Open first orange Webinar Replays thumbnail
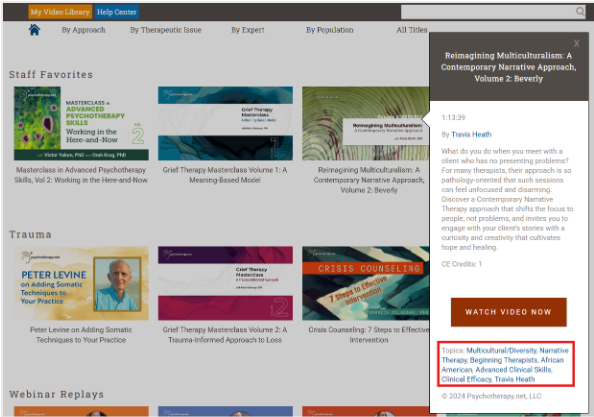The image size is (594, 417). 81,411
